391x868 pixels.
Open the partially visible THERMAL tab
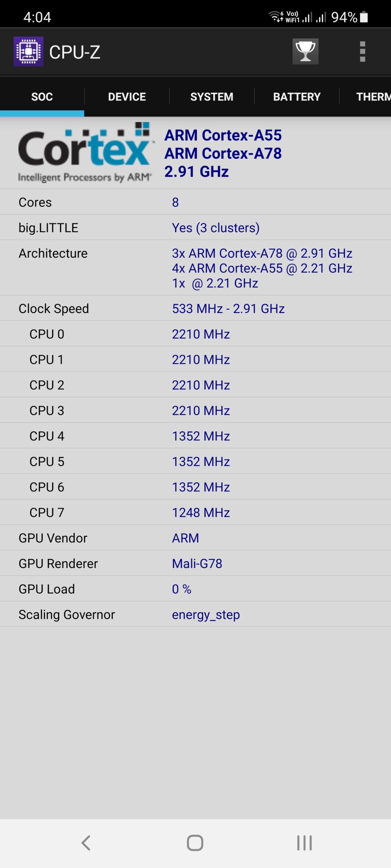coord(373,97)
